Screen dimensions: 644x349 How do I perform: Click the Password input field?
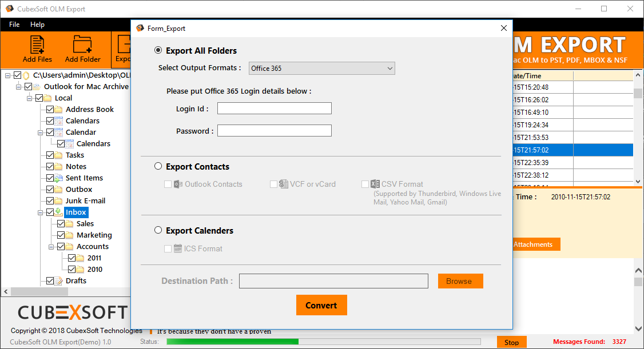pos(275,131)
